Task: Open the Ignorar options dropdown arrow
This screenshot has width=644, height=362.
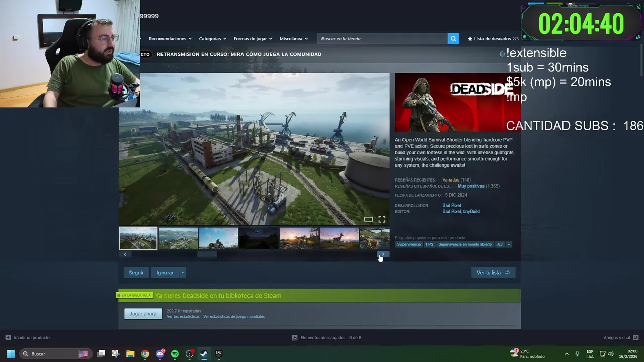Action: (183, 273)
